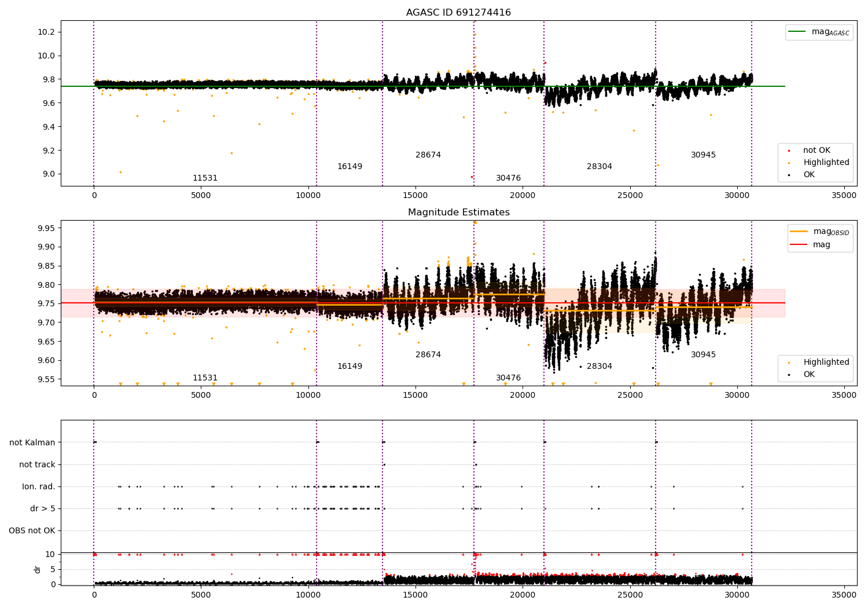Click observation label 30945 in the Magnitude Estimates plot

[703, 355]
